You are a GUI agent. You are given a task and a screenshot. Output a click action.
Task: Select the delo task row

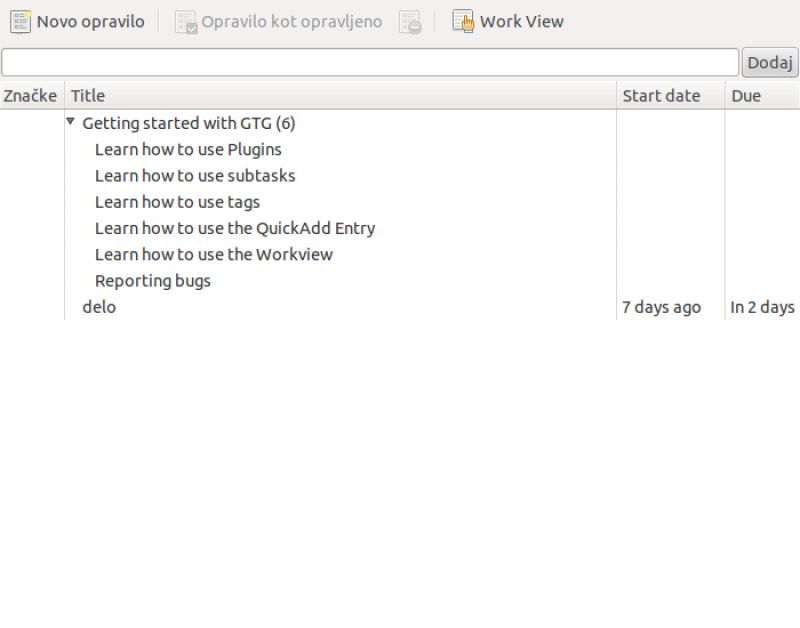tap(99, 307)
